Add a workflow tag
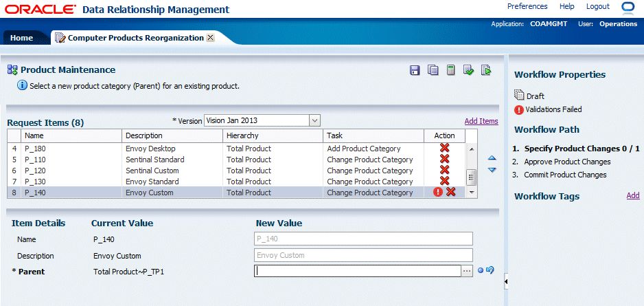 point(632,196)
